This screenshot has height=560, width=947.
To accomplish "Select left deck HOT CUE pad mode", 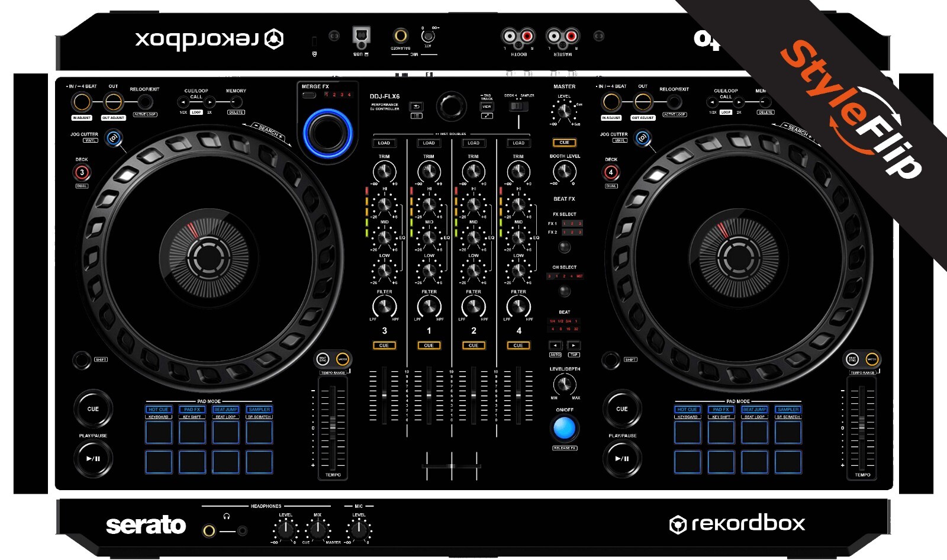I will [159, 409].
